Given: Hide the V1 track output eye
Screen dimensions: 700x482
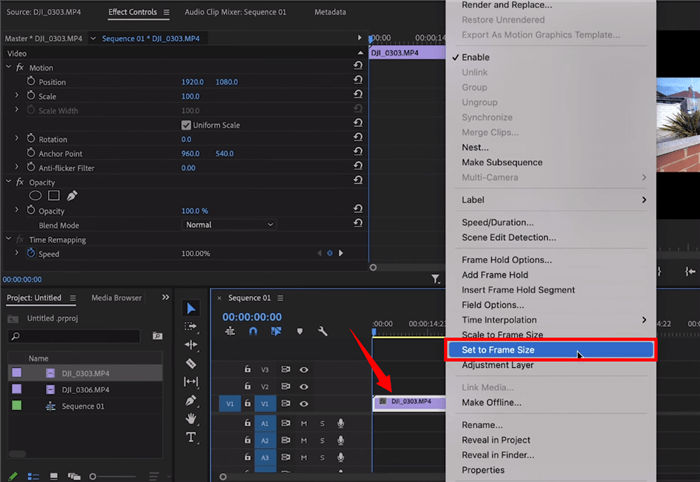Looking at the screenshot, I should (x=304, y=403).
